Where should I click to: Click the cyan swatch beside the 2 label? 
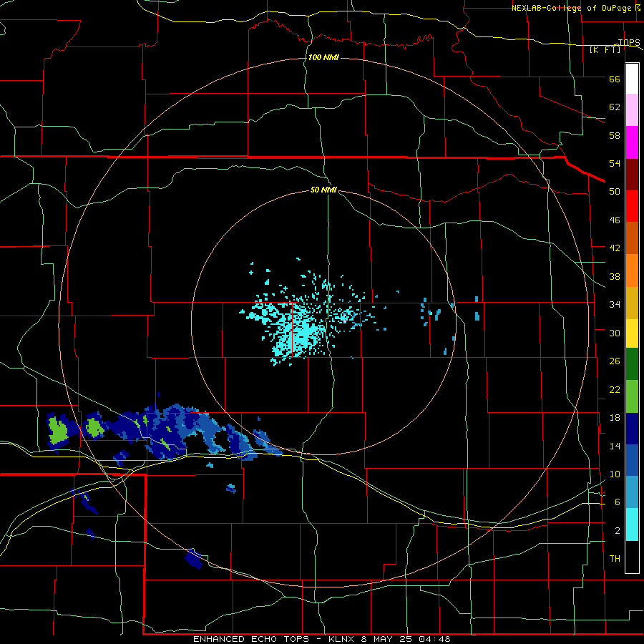[632, 525]
